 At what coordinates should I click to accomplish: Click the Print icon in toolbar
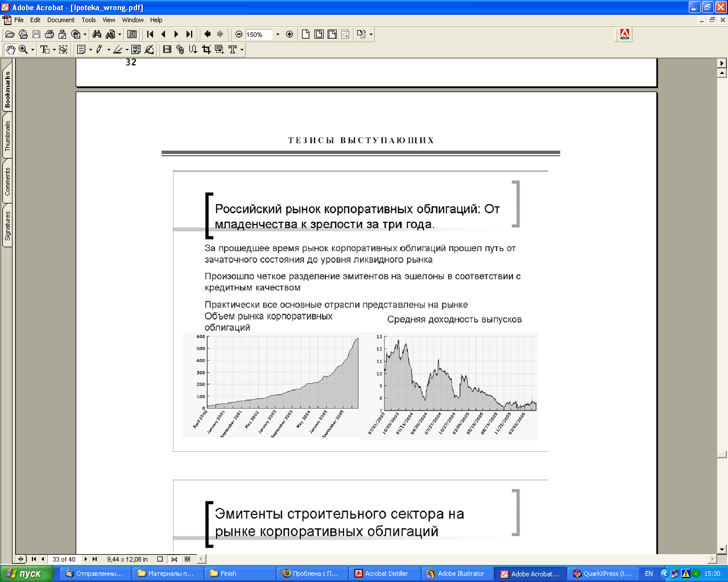(x=49, y=34)
